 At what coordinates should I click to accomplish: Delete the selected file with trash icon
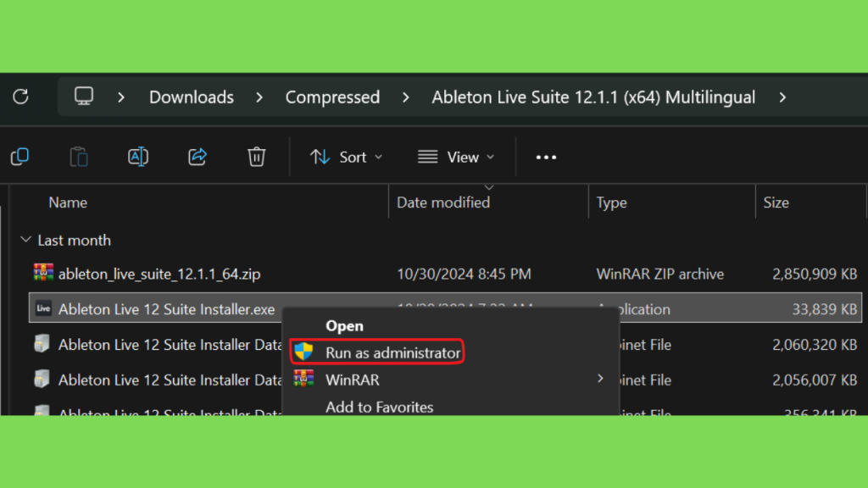point(256,157)
